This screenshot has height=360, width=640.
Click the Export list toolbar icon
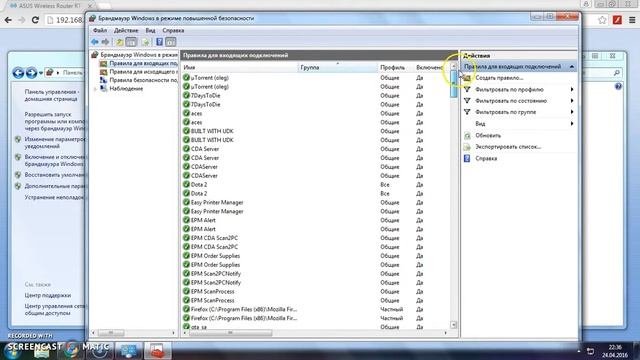pyautogui.click(x=145, y=42)
